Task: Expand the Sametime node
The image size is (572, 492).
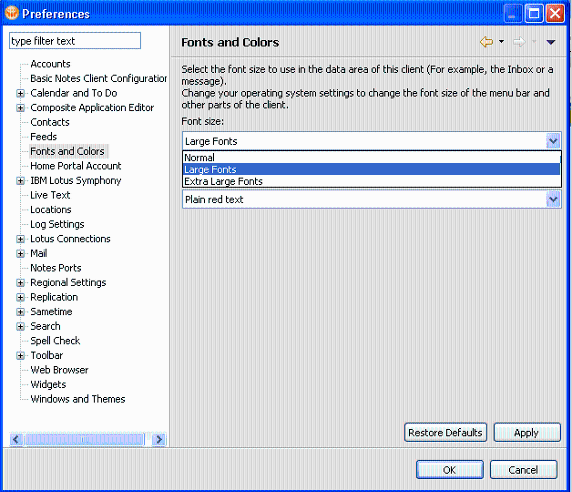Action: tap(21, 312)
